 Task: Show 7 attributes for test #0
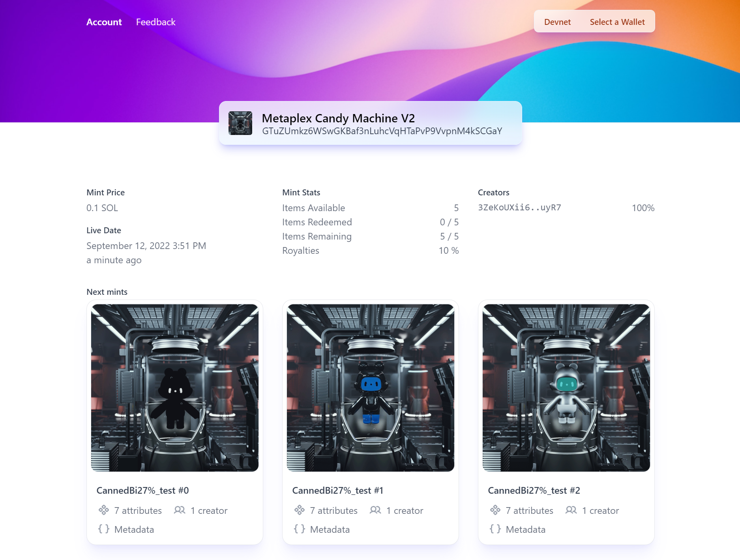pos(138,511)
